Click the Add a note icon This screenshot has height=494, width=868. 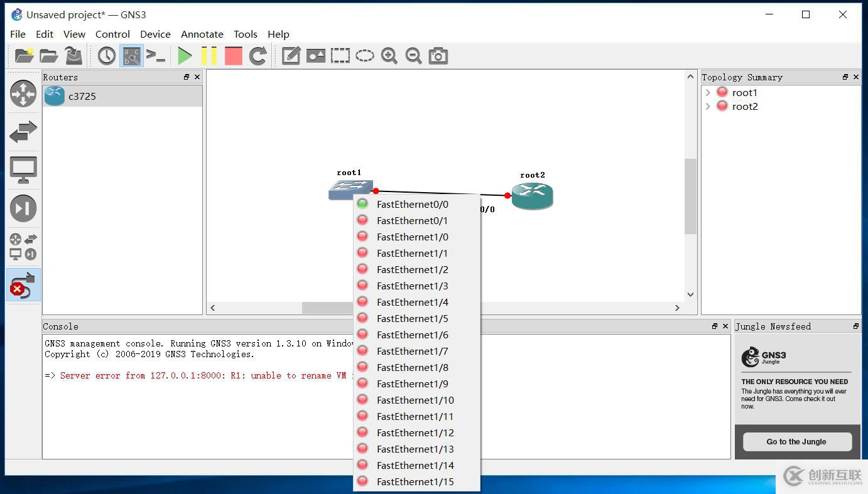291,56
